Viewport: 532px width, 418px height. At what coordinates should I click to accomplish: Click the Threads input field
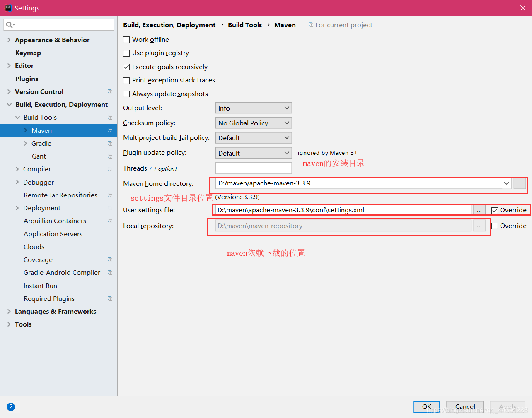(x=254, y=168)
